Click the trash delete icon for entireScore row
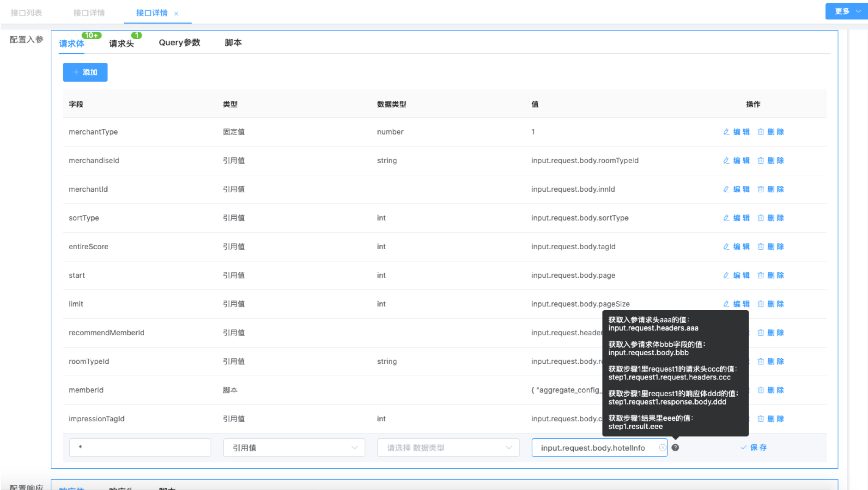Image resolution: width=868 pixels, height=490 pixels. [760, 246]
